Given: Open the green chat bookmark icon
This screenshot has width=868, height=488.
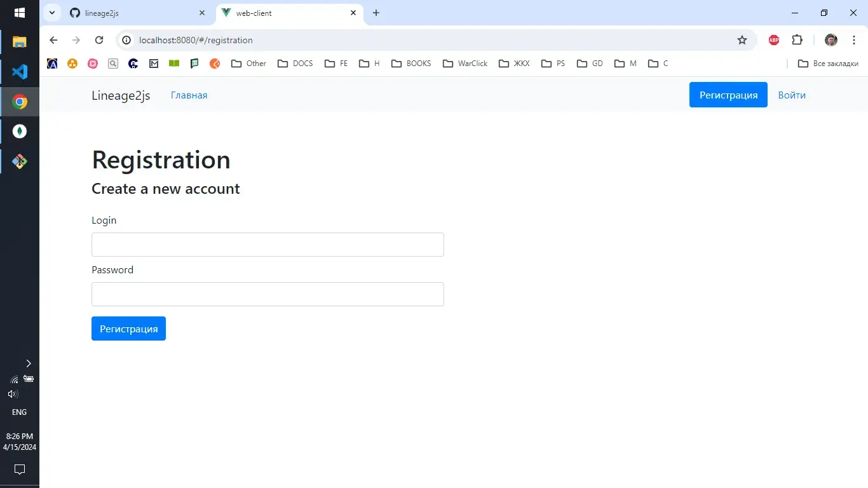Looking at the screenshot, I should pos(194,64).
